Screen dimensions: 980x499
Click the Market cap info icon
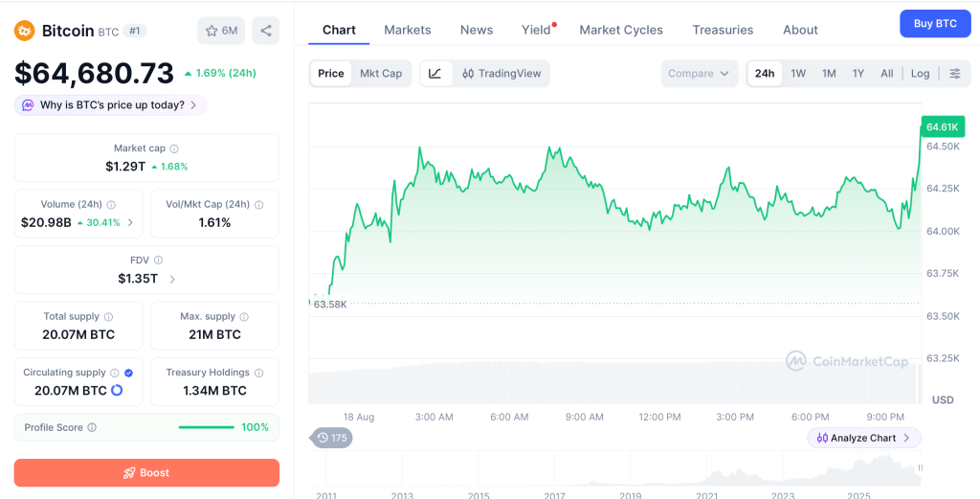tap(174, 148)
